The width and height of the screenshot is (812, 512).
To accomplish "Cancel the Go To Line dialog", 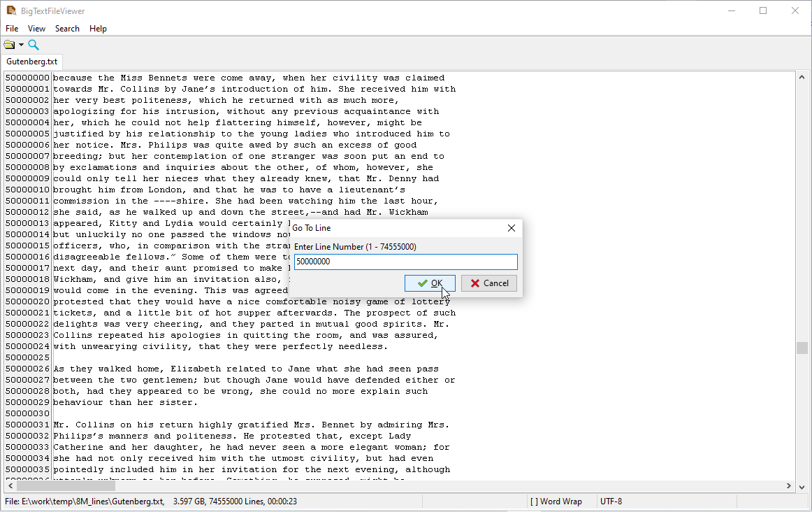I will coord(489,283).
